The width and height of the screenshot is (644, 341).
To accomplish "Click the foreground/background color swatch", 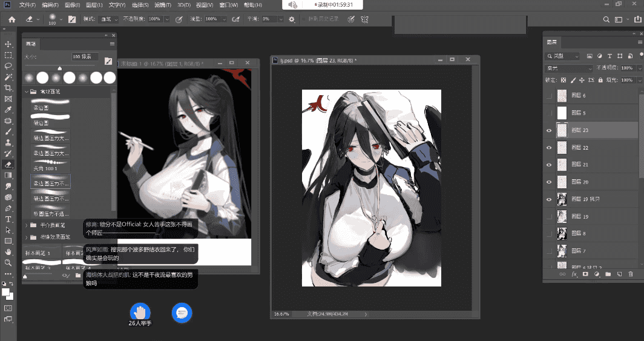I will (x=7, y=294).
